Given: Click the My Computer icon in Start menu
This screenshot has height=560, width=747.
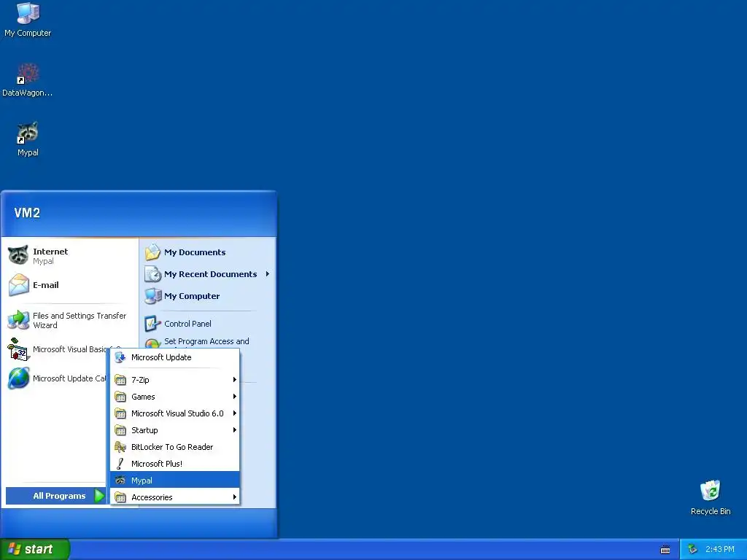Looking at the screenshot, I should [152, 296].
